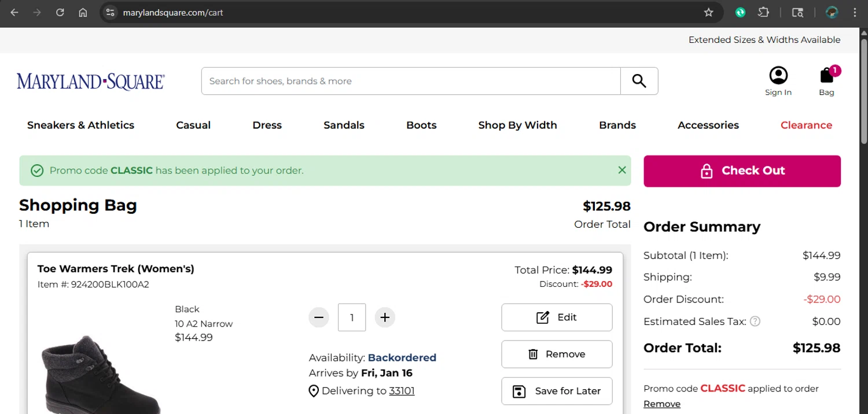The height and width of the screenshot is (414, 868).
Task: Open the Dress menu
Action: (x=267, y=125)
